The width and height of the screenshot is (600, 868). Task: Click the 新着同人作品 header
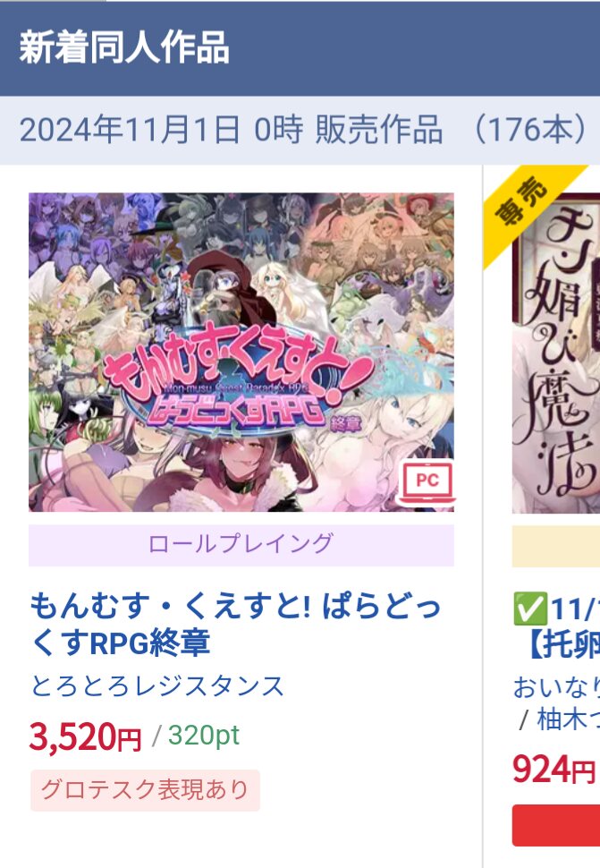(124, 47)
